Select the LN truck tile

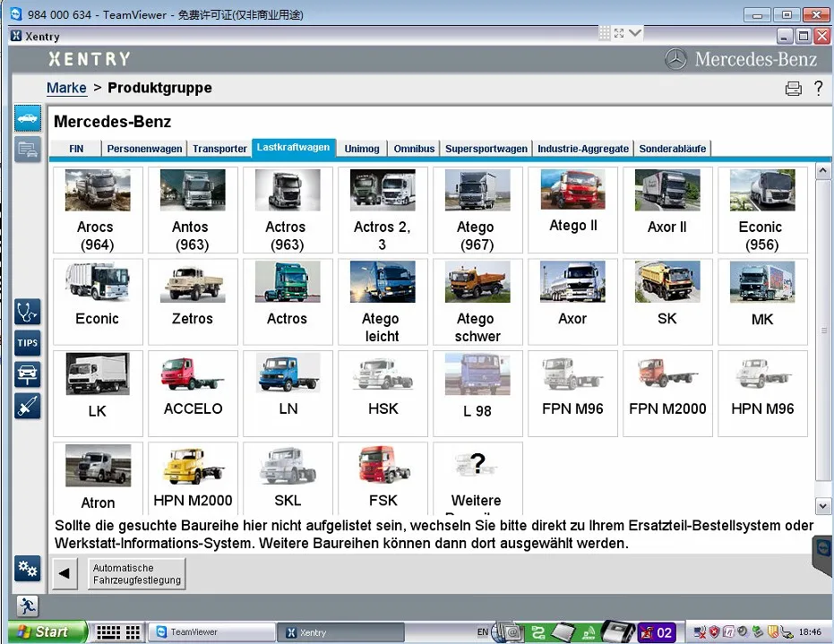point(288,393)
